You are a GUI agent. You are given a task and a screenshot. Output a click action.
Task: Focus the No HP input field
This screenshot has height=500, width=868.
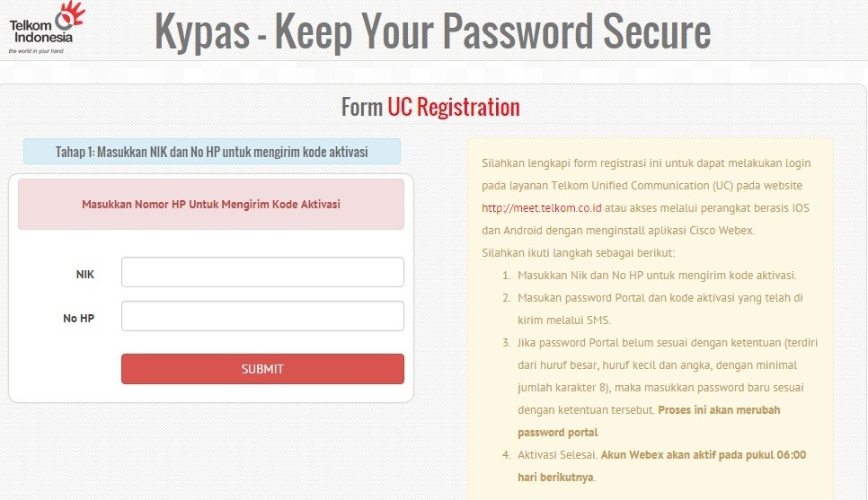coord(262,316)
